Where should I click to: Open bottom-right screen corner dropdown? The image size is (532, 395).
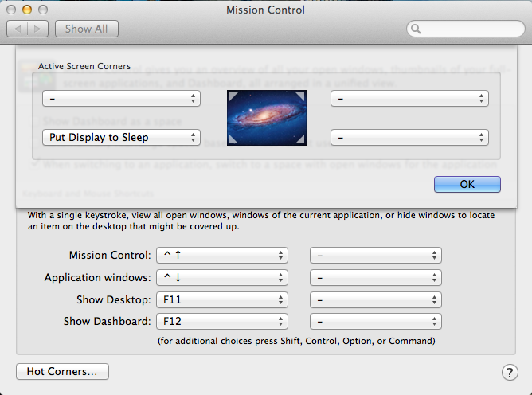(409, 138)
